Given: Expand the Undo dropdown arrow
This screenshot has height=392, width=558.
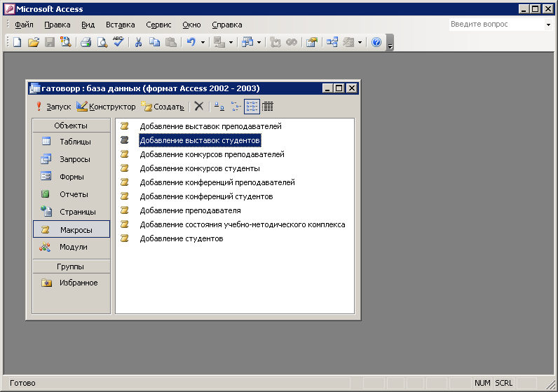Looking at the screenshot, I should pos(203,42).
